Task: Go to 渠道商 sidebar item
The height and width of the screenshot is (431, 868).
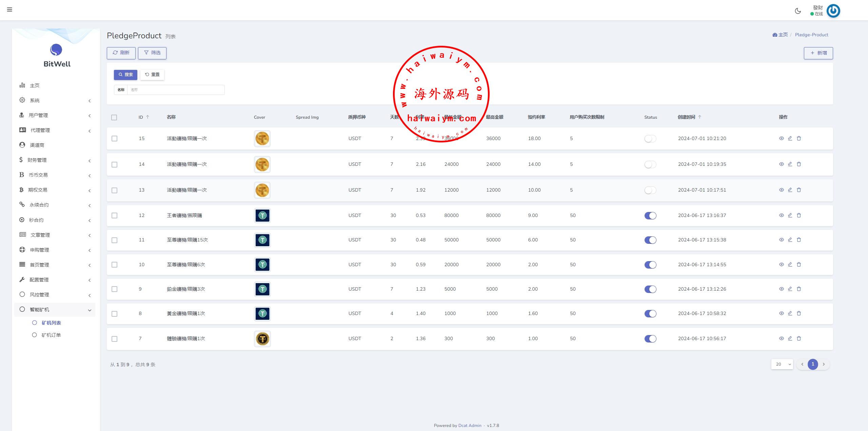Action: [37, 145]
